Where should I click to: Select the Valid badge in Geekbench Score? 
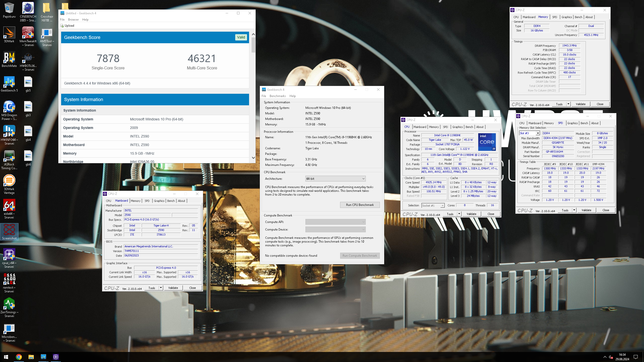click(241, 37)
